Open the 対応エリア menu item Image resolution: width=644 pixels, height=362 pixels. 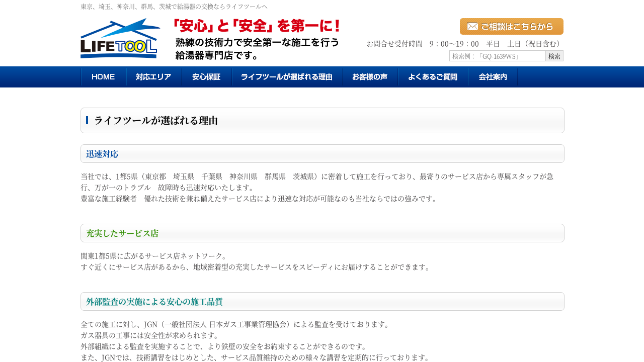(153, 77)
